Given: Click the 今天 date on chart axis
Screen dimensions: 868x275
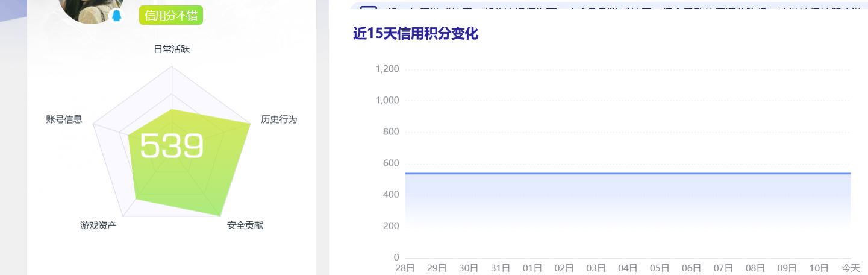Looking at the screenshot, I should 851,268.
